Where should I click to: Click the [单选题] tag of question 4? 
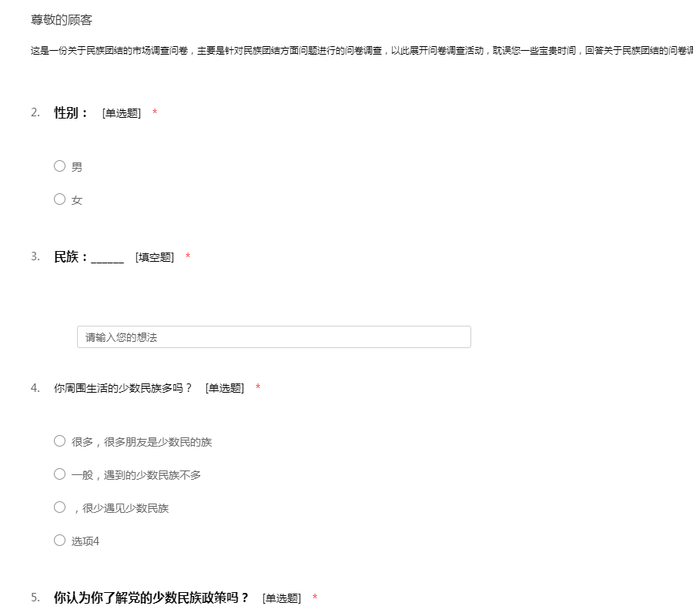click(224, 388)
